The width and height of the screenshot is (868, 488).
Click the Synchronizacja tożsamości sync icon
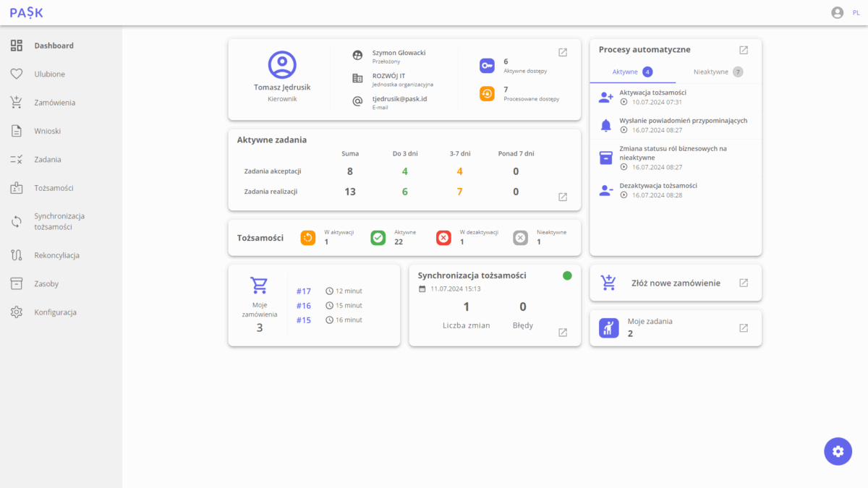point(17,221)
